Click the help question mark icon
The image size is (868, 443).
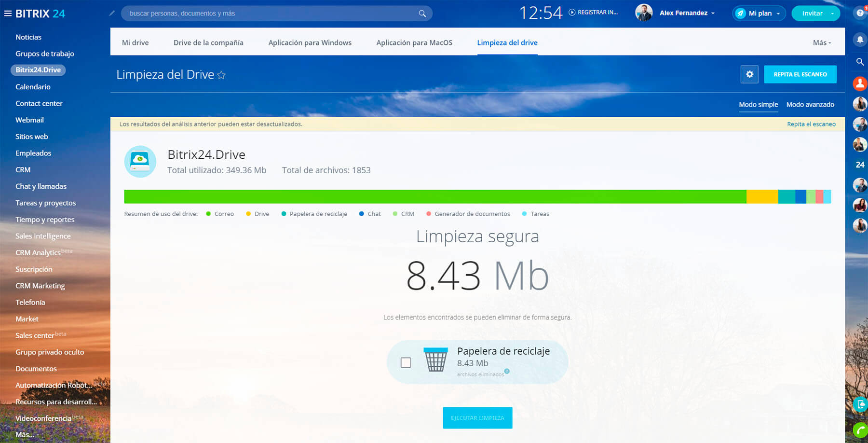pos(860,13)
